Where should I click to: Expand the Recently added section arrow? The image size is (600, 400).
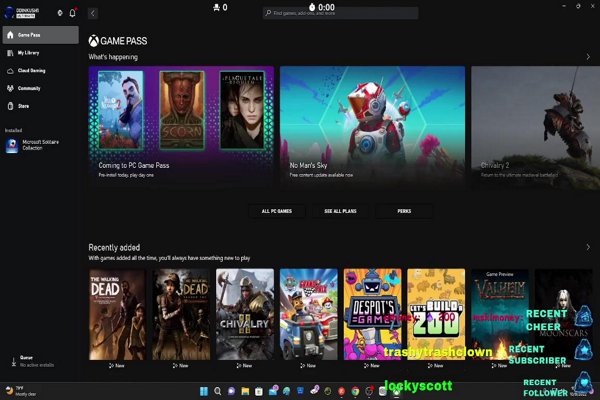pos(588,247)
